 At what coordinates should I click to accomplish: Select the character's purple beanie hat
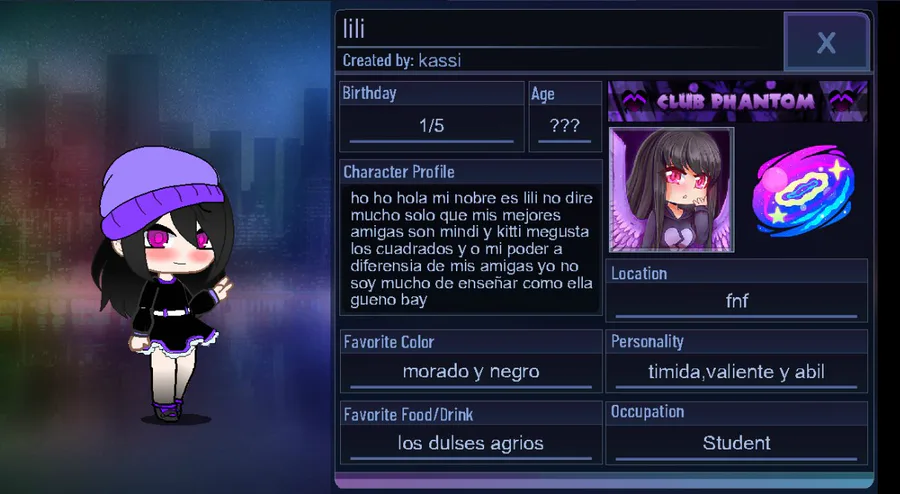coord(161,190)
